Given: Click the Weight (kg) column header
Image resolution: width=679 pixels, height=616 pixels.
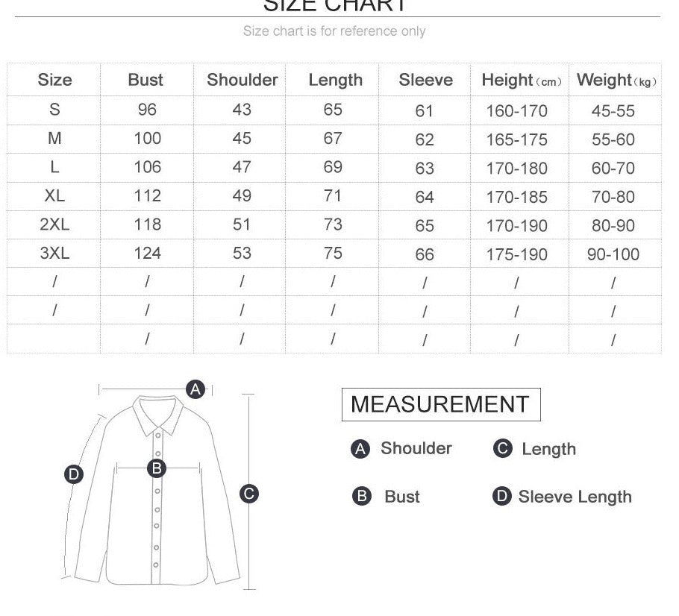Looking at the screenshot, I should pyautogui.click(x=616, y=81).
